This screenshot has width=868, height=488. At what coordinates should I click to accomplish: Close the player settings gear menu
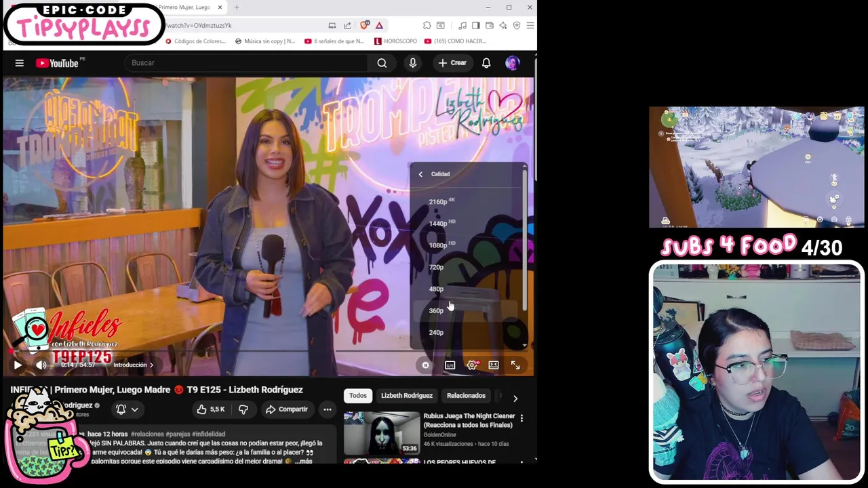tap(472, 365)
